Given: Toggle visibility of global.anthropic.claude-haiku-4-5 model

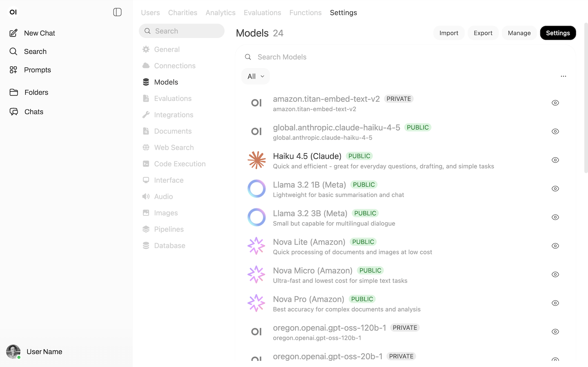Looking at the screenshot, I should coord(555,132).
